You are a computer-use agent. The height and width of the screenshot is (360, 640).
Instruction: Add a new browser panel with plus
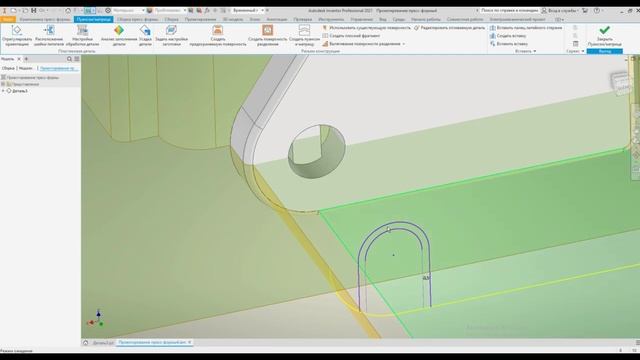click(x=26, y=59)
